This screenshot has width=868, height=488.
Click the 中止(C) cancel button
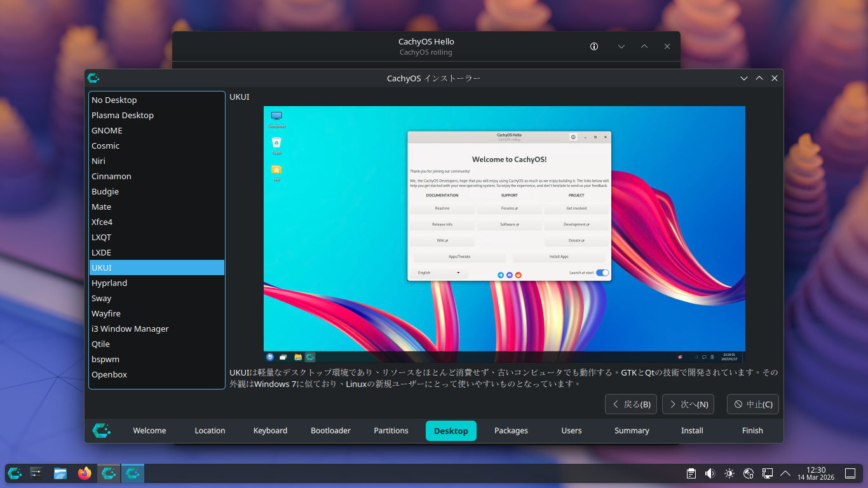(753, 404)
